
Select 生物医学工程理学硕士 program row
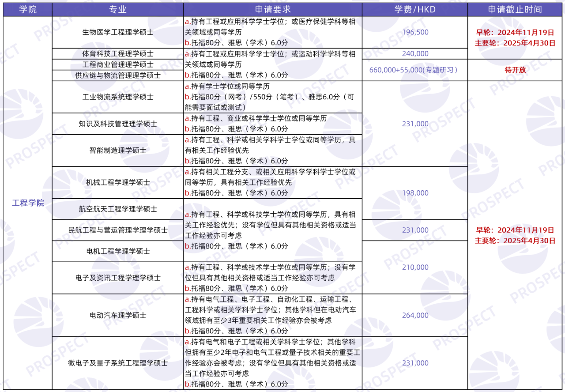point(118,32)
